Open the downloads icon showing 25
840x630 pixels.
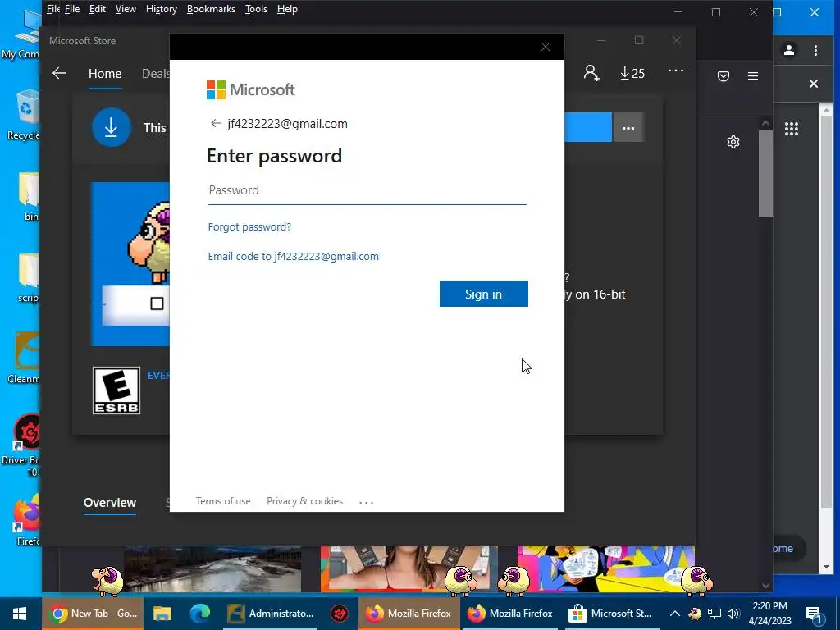click(632, 73)
